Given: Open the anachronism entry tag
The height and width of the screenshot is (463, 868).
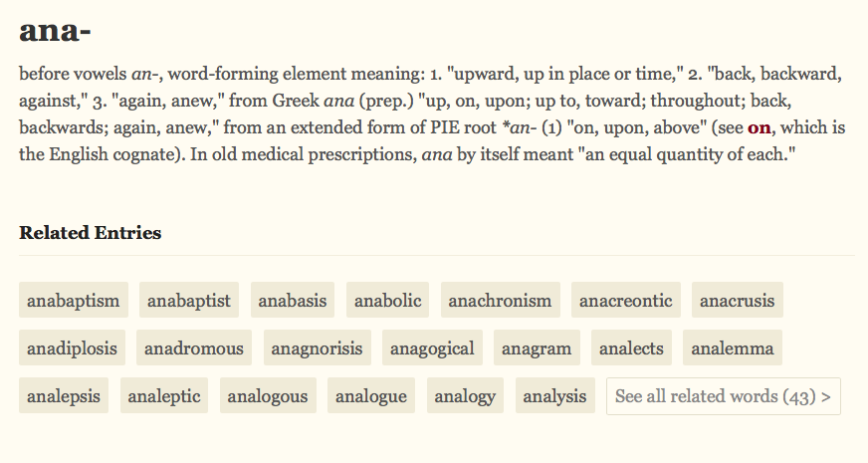Looking at the screenshot, I should [x=500, y=300].
